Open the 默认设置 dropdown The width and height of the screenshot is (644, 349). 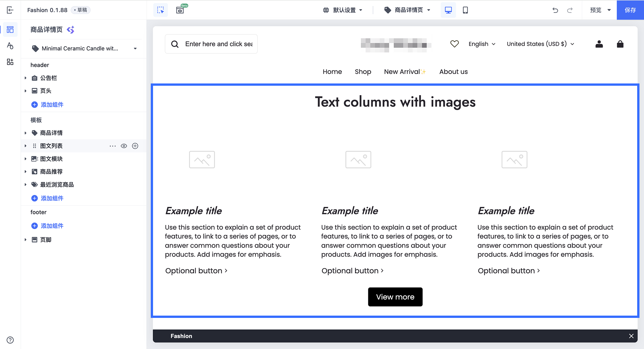(343, 10)
